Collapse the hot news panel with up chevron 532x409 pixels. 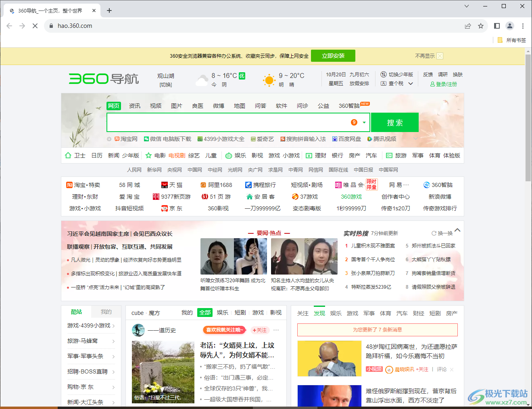(457, 230)
